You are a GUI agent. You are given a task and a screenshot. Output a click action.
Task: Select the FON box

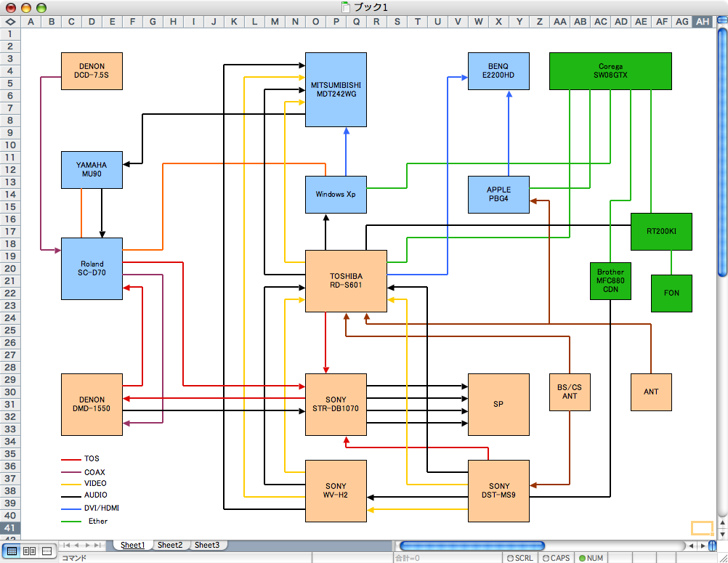pyautogui.click(x=671, y=293)
